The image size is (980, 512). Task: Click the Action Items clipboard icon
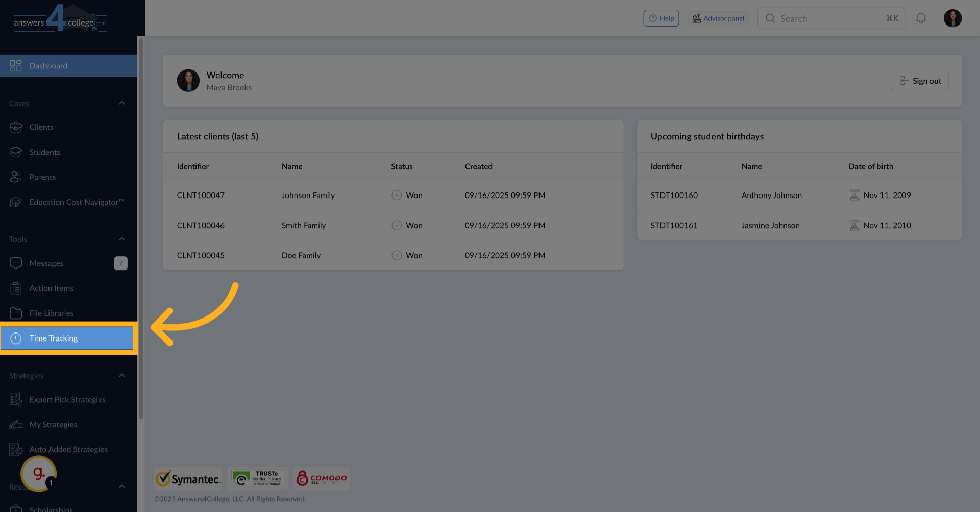[x=16, y=288]
